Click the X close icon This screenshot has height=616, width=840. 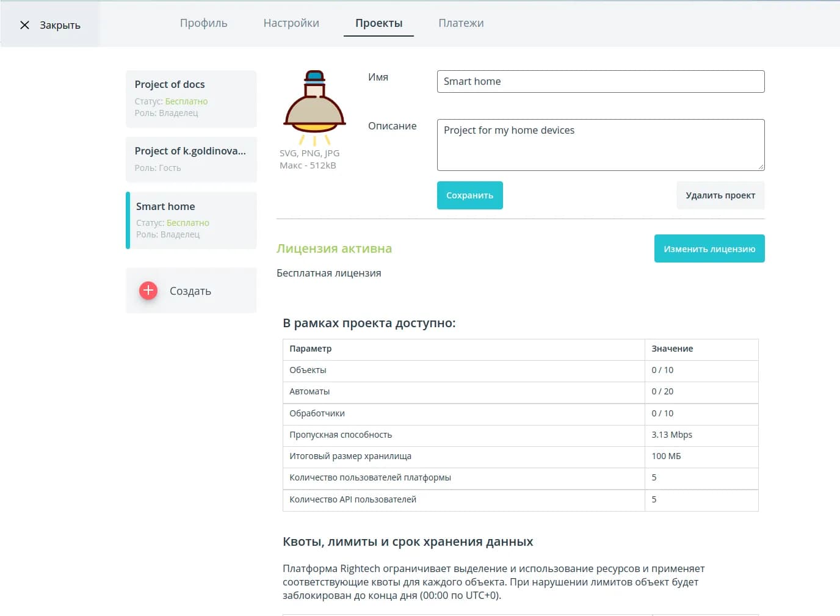click(x=24, y=25)
